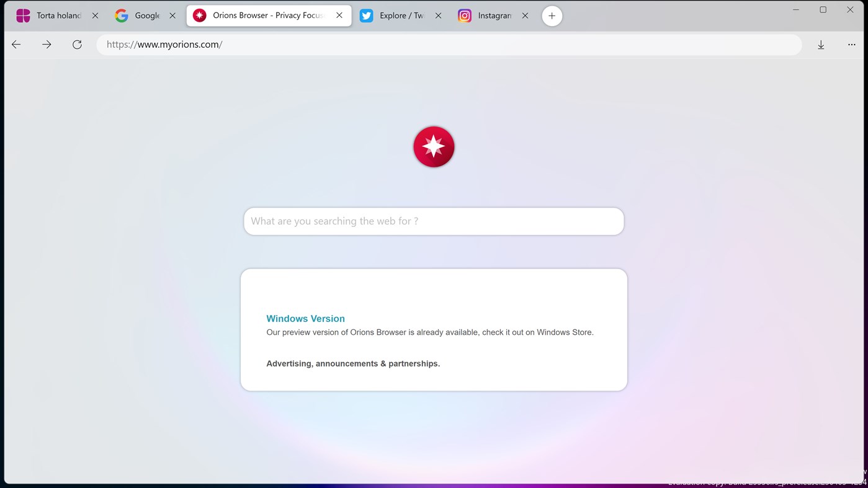868x488 pixels.
Task: Click the Twitter bird favicon
Action: [x=366, y=15]
